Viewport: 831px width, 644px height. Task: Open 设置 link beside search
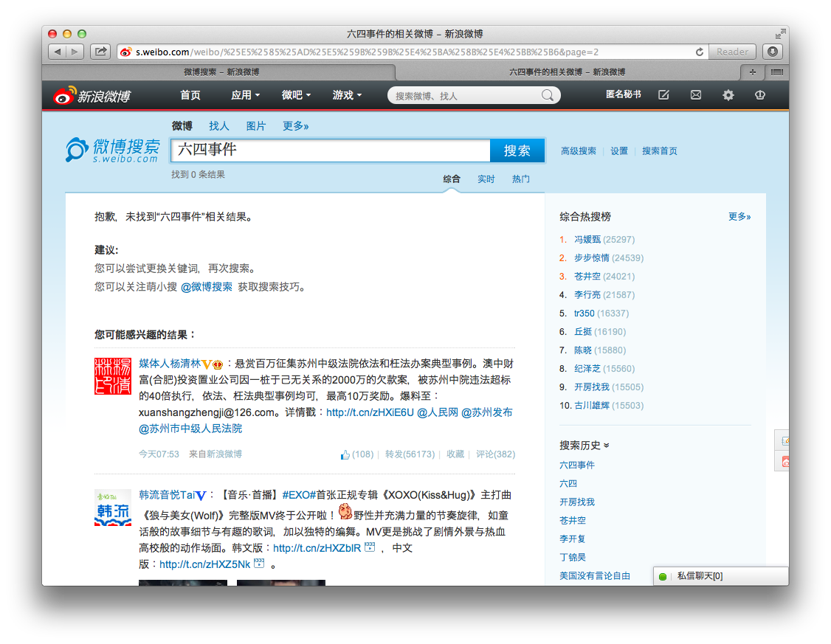click(x=619, y=151)
